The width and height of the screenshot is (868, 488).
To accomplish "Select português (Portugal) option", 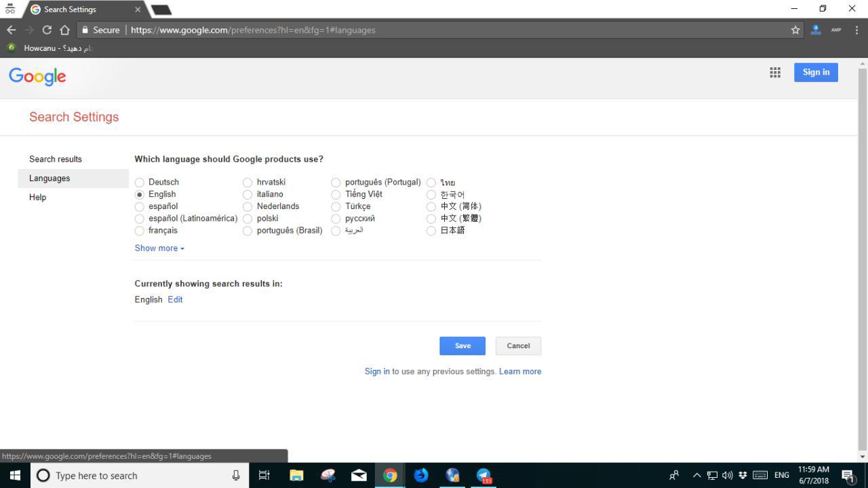I will (336, 183).
